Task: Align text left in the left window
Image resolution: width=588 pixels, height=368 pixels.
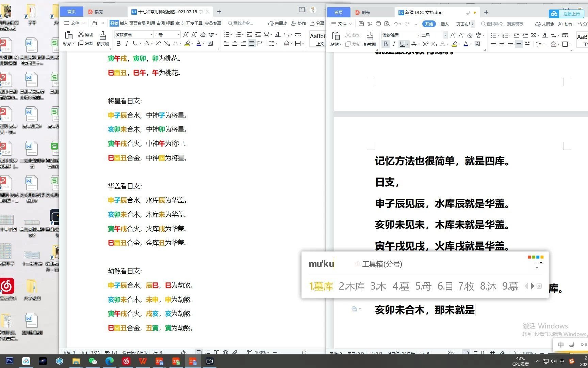Action: 226,43
